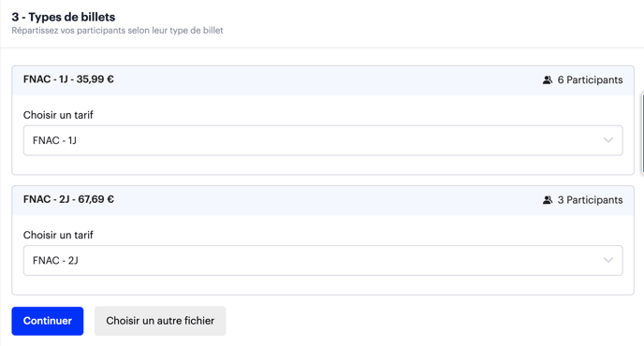The height and width of the screenshot is (346, 644).
Task: Open the FNAC - 1J tarif dropdown
Action: 323,140
